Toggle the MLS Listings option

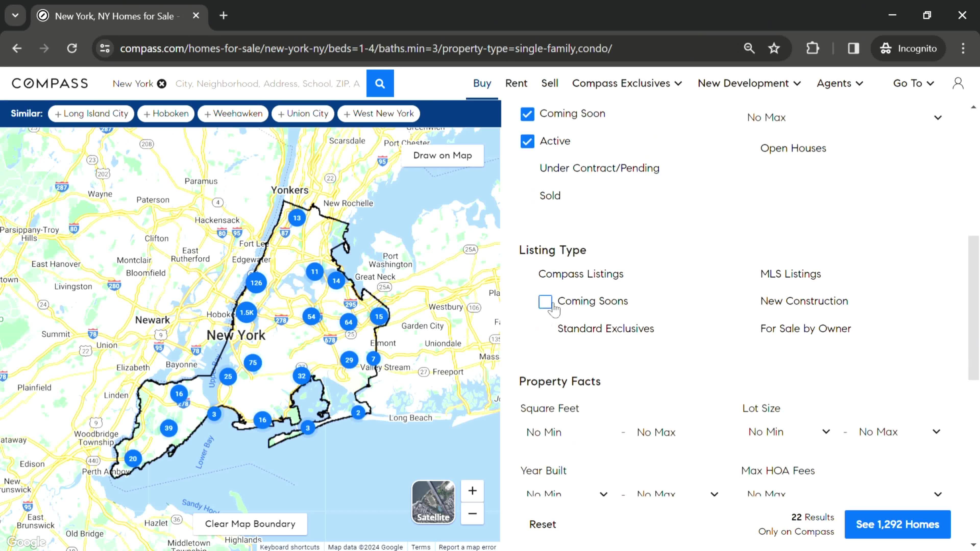(791, 274)
